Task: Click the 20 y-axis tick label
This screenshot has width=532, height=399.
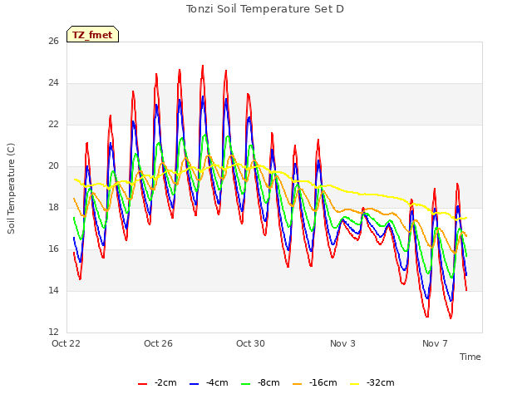Action: pyautogui.click(x=53, y=166)
